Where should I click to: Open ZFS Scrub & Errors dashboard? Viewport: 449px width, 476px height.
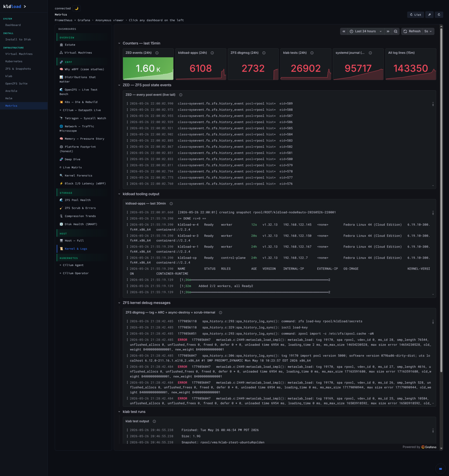pos(83,208)
